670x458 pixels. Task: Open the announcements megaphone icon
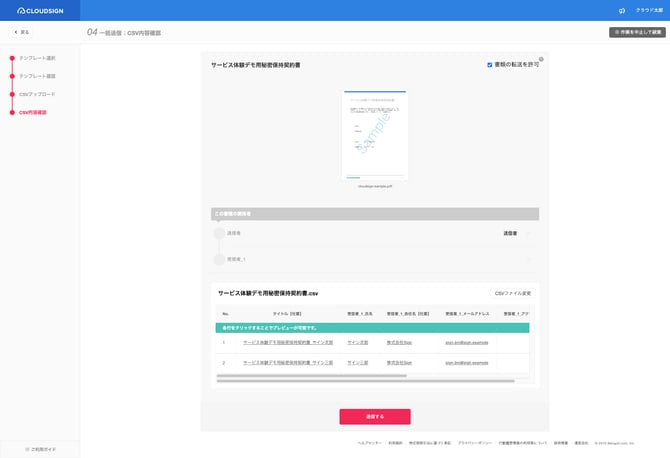point(621,10)
